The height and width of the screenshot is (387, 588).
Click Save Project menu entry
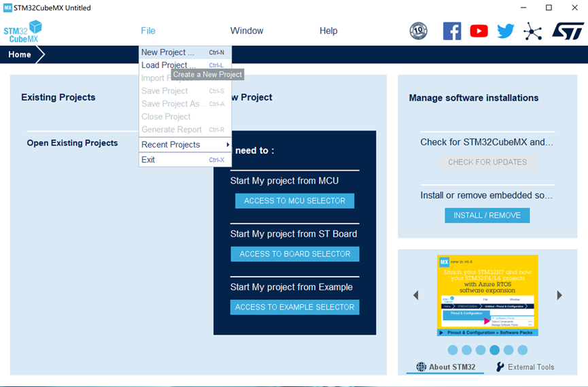[186, 91]
